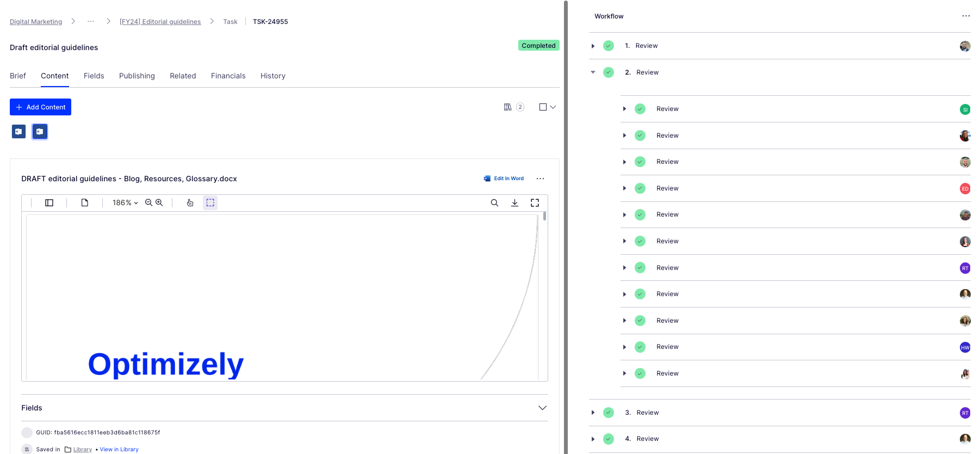Click the green check of step 3. Review
Screen dimensions: 980x454
click(609, 413)
